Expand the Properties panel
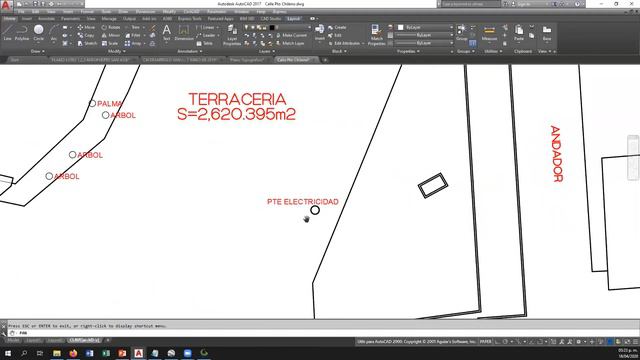The width and height of the screenshot is (640, 360). click(408, 51)
